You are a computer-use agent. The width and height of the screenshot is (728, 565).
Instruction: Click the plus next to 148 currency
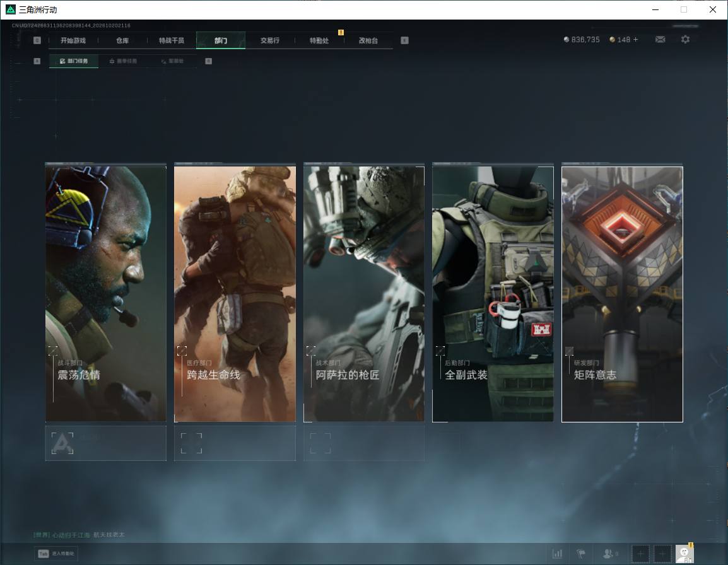[x=636, y=40]
